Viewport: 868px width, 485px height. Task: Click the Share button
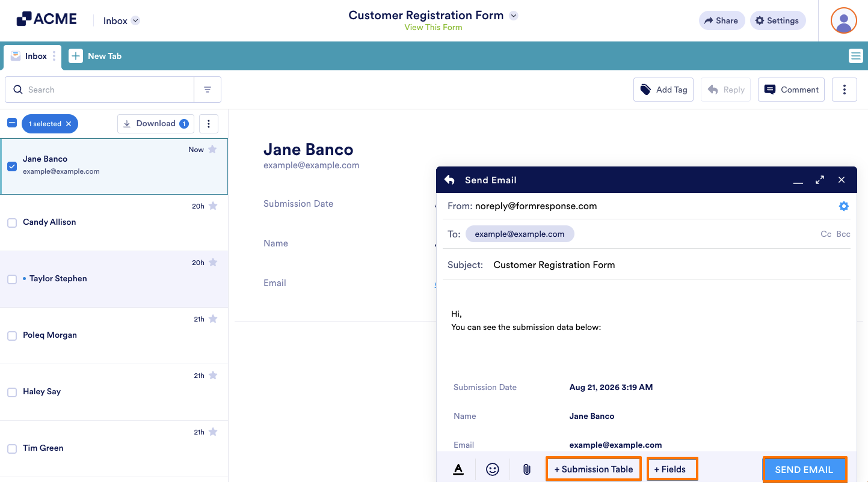pos(722,20)
